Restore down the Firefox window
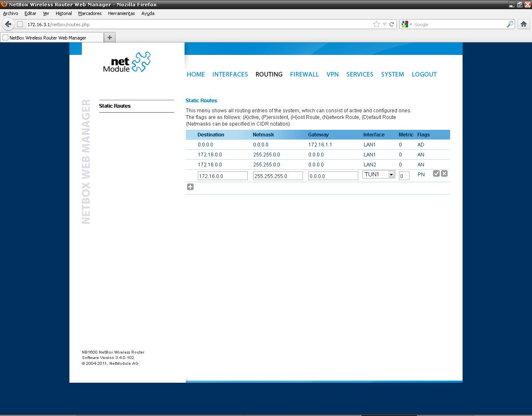Screen dimensions: 532x416 pyautogui.click(x=520, y=4)
